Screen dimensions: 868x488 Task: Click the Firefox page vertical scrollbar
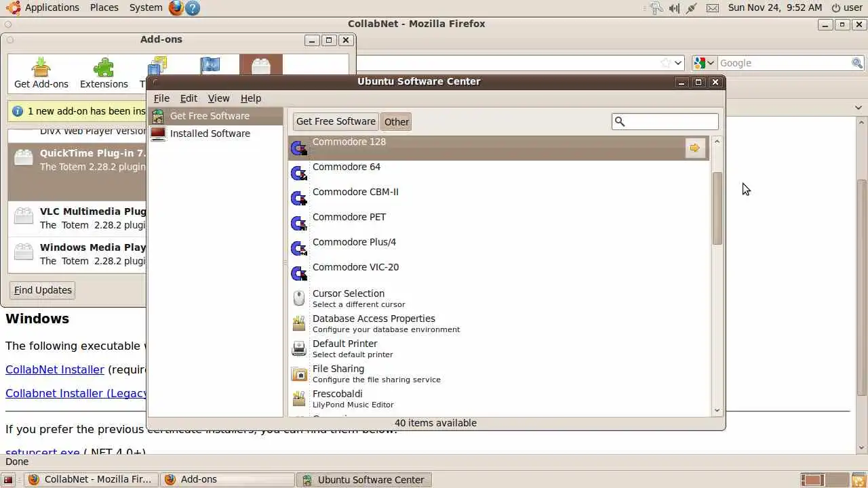pyautogui.click(x=862, y=287)
